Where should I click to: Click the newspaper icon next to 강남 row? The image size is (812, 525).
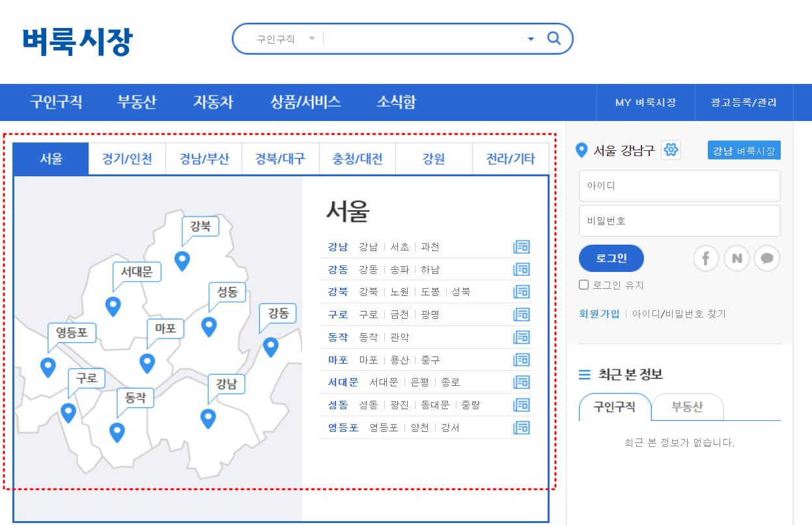coord(521,247)
